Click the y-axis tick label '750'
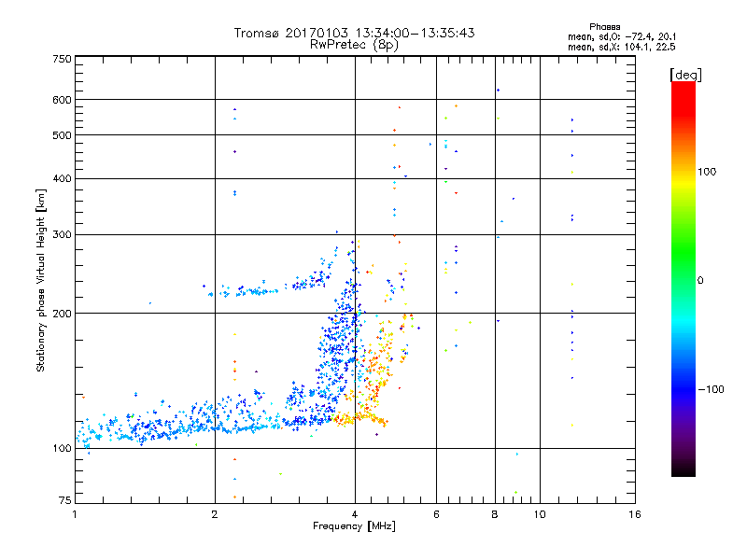The image size is (747, 560). coord(62,59)
